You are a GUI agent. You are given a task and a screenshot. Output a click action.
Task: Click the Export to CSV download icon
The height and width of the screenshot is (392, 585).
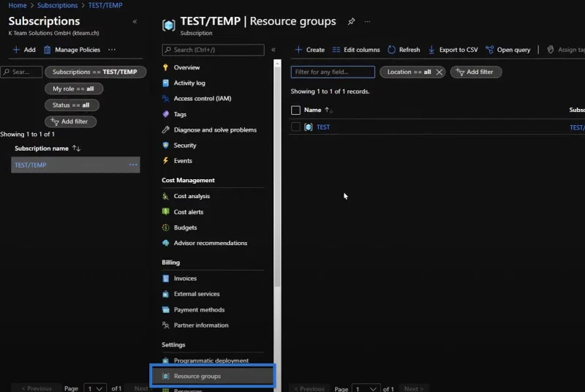point(431,50)
